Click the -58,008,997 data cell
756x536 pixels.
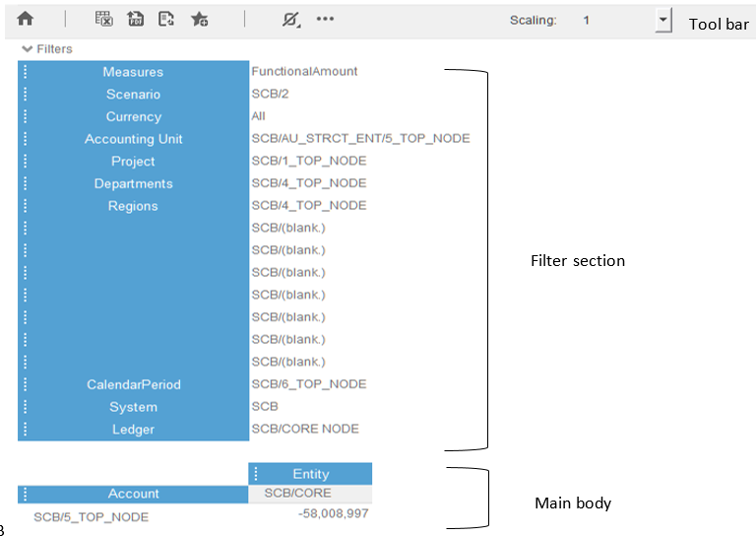tap(333, 513)
